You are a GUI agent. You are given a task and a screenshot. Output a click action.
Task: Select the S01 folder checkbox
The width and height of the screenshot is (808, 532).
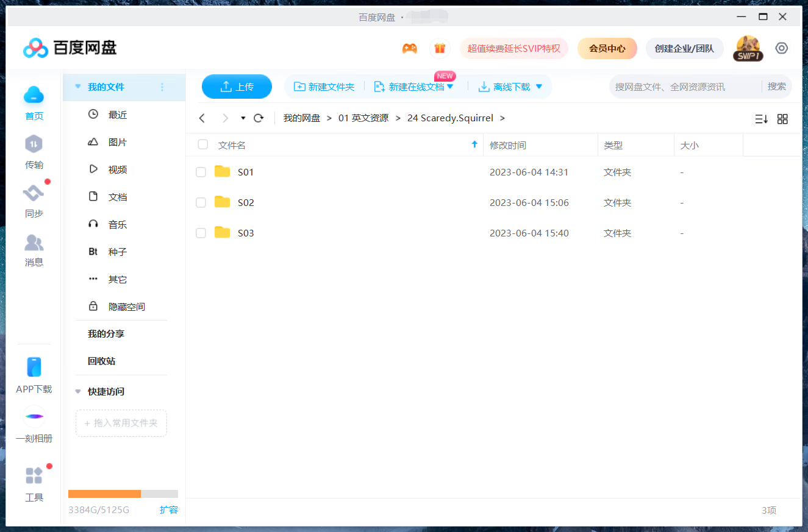click(201, 172)
